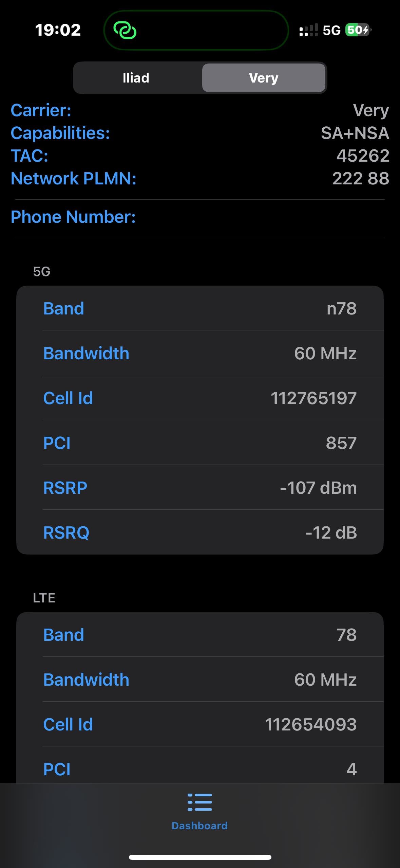This screenshot has width=400, height=868.
Task: Tap the 5G Bandwidth 60 MHz row
Action: pyautogui.click(x=200, y=353)
